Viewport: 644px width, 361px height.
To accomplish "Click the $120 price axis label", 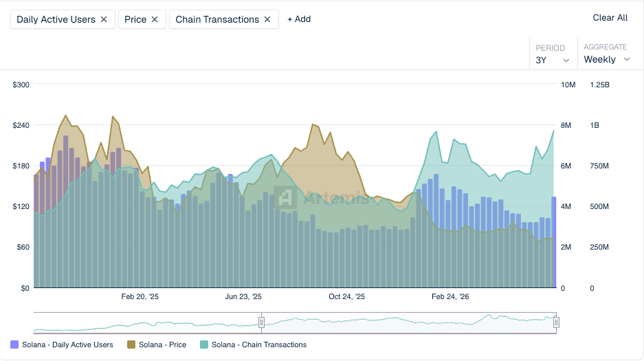I will [21, 206].
